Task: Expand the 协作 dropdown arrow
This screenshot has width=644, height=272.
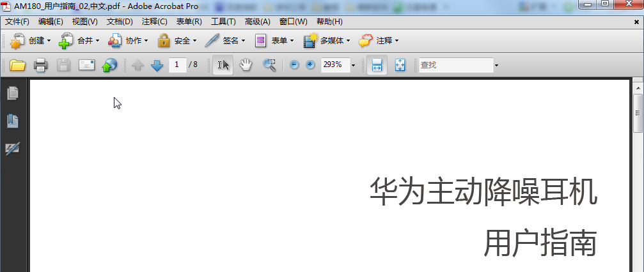Action: (146, 41)
